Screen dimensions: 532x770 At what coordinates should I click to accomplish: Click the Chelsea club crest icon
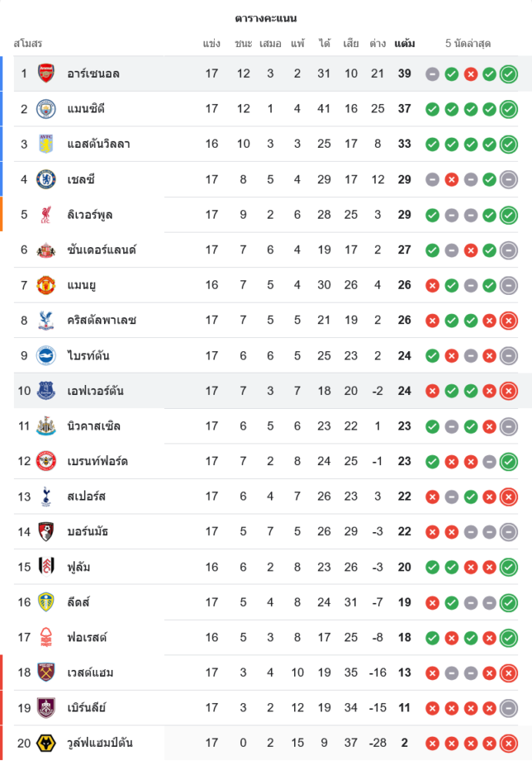[46, 179]
